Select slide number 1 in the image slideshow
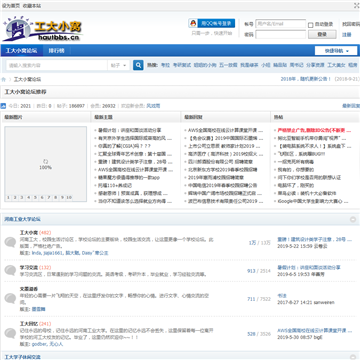 [8, 198]
